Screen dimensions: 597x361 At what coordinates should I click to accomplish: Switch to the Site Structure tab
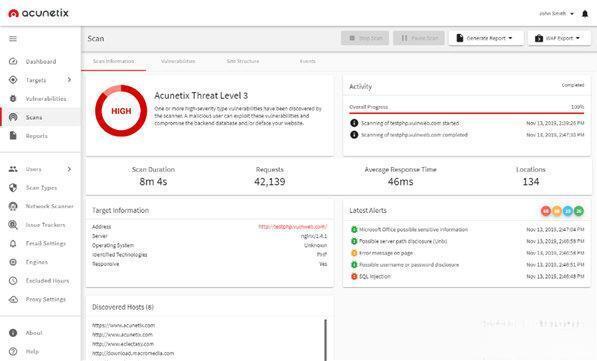tap(243, 61)
